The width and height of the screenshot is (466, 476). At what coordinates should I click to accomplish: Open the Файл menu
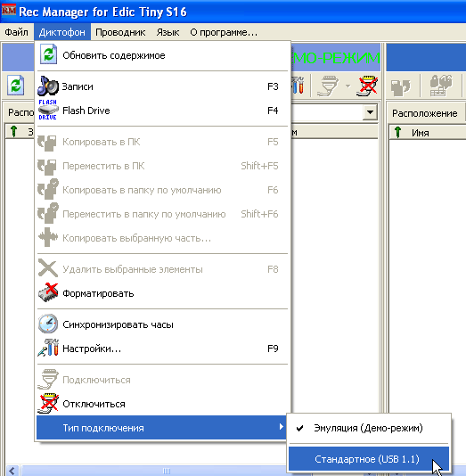coord(16,32)
